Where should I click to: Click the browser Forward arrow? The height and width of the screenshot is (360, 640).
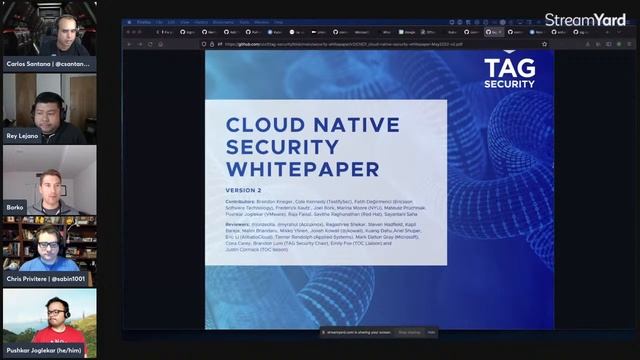point(140,44)
